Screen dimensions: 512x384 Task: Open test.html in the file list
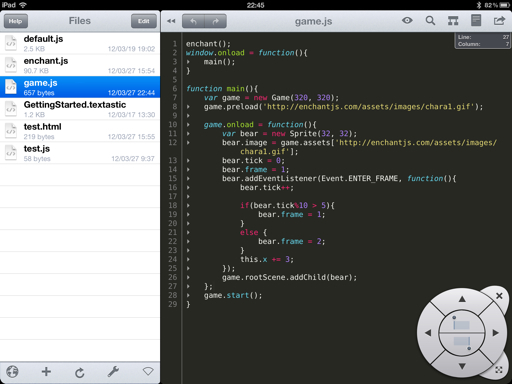[x=80, y=131]
